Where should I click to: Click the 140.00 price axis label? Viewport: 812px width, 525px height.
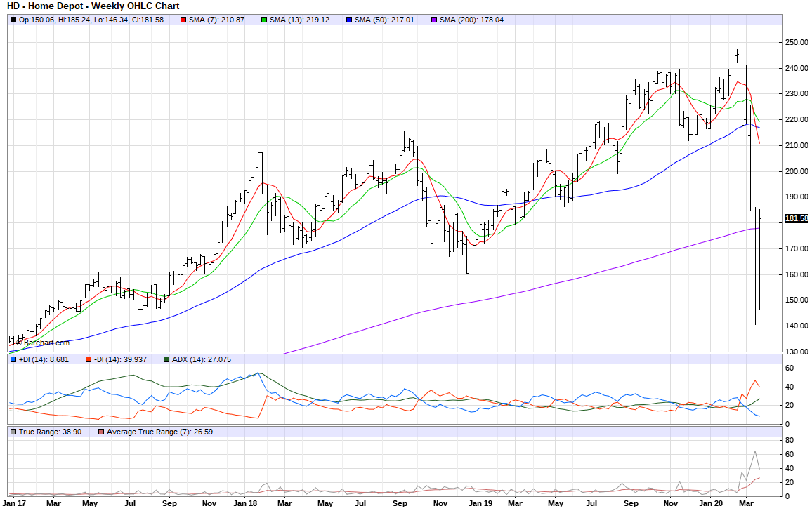pyautogui.click(x=797, y=326)
